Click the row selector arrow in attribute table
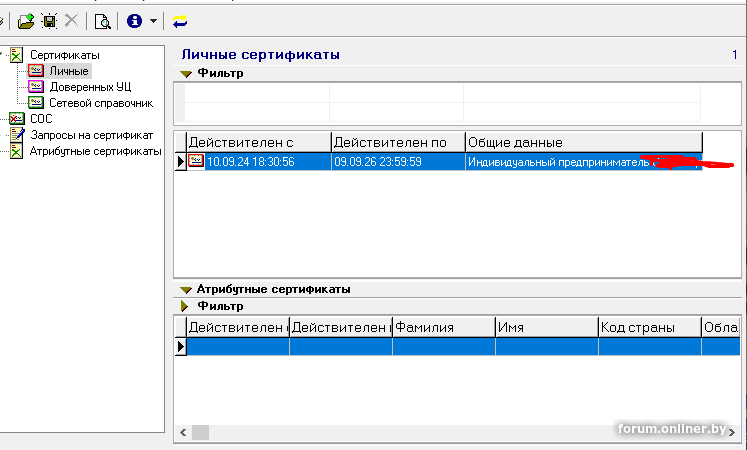747x450 pixels. pos(181,346)
